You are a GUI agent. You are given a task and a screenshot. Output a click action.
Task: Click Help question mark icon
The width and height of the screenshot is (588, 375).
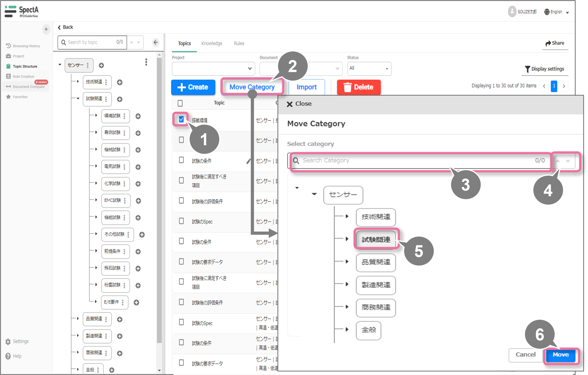coord(8,356)
